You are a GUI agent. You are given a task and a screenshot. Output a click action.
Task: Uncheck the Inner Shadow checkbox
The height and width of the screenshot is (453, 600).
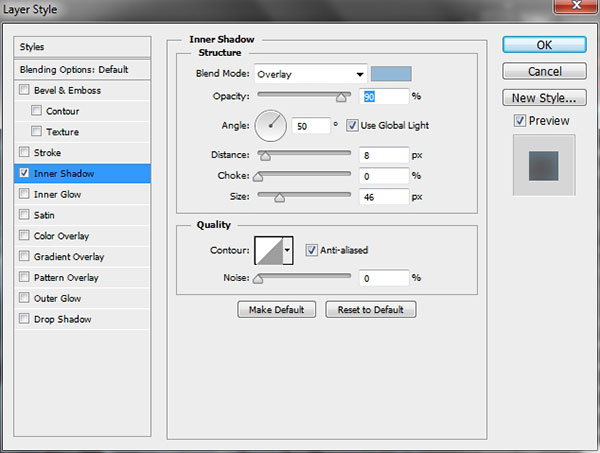point(24,173)
